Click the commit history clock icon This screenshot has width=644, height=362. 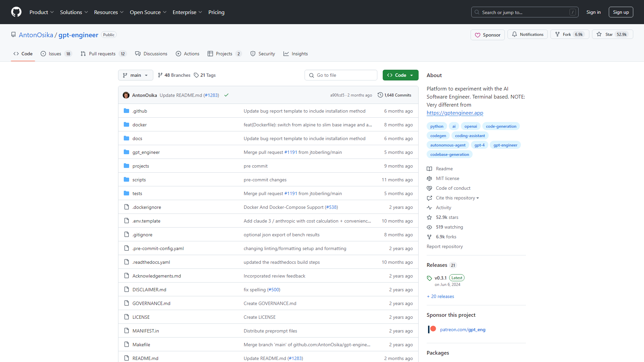click(x=380, y=95)
